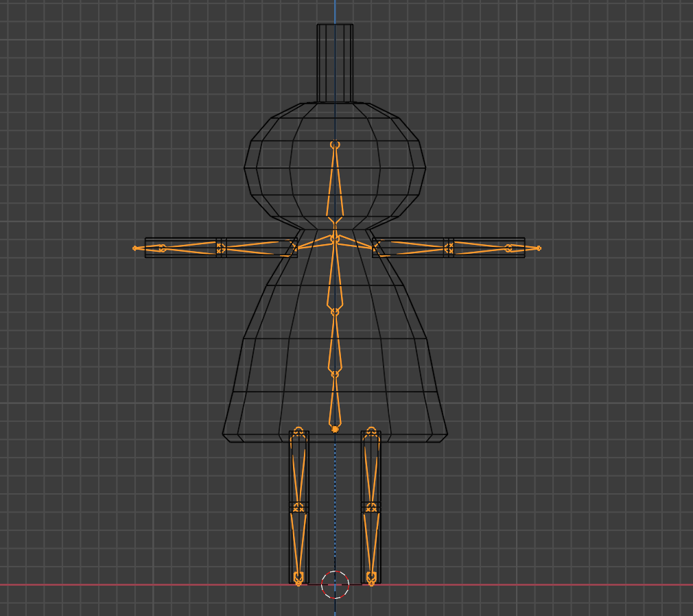Select the forearm bone on the right side
The width and height of the screenshot is (693, 616).
pyautogui.click(x=480, y=248)
